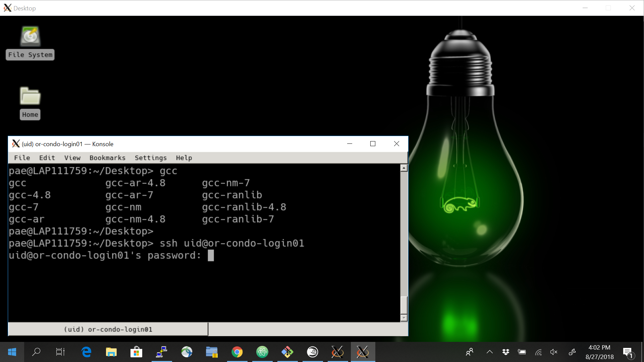Click the Konsole scrollbar up arrow
The height and width of the screenshot is (362, 644).
[404, 168]
